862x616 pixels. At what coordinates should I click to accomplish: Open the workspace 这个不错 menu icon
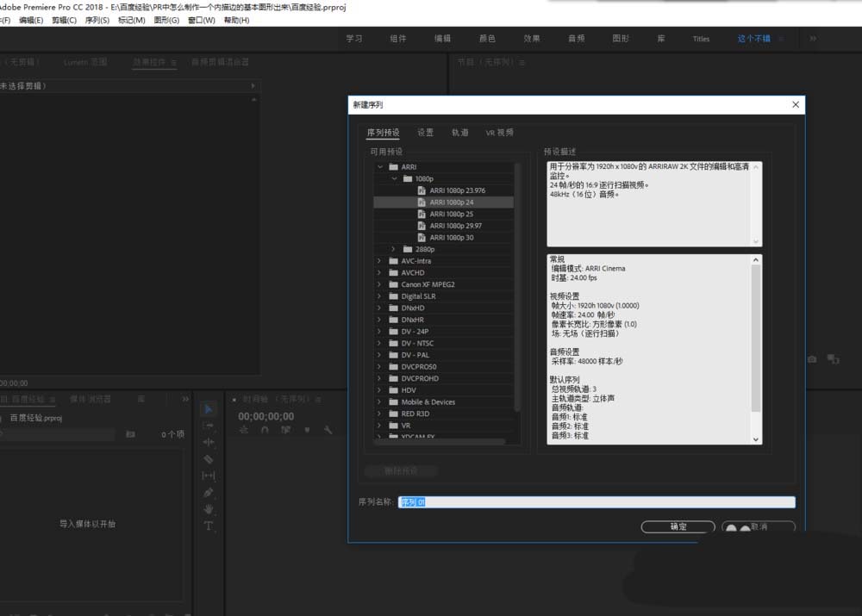coord(781,39)
